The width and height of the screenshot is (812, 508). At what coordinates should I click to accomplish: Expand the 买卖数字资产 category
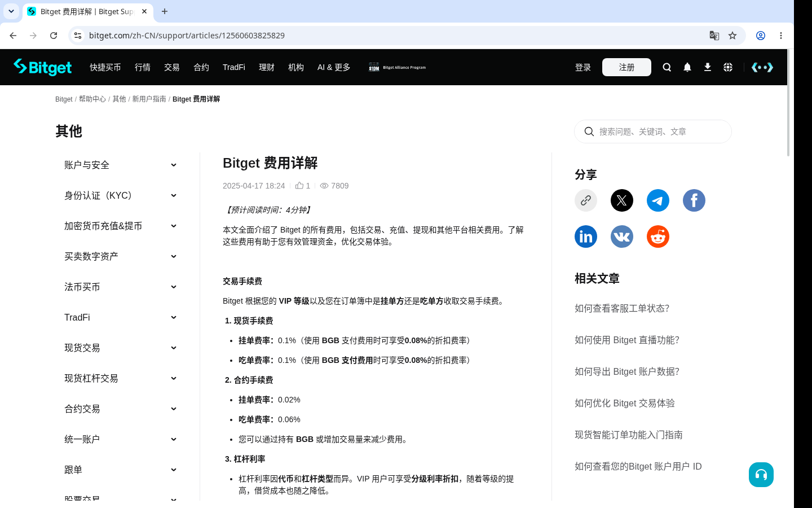(121, 256)
